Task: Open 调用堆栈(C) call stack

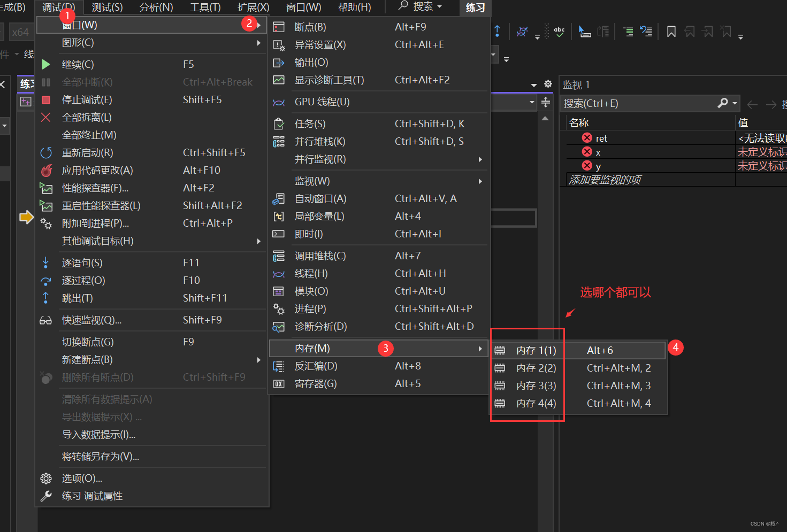Action: pyautogui.click(x=379, y=256)
